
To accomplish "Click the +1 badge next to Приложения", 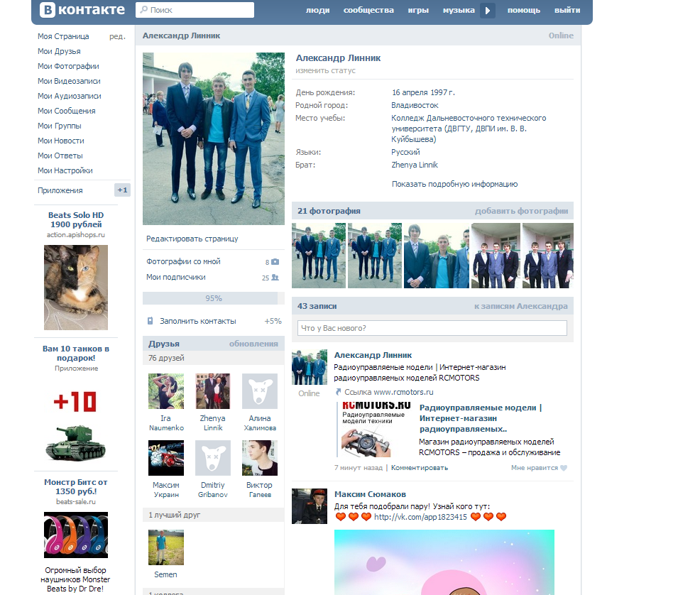I will pyautogui.click(x=122, y=190).
